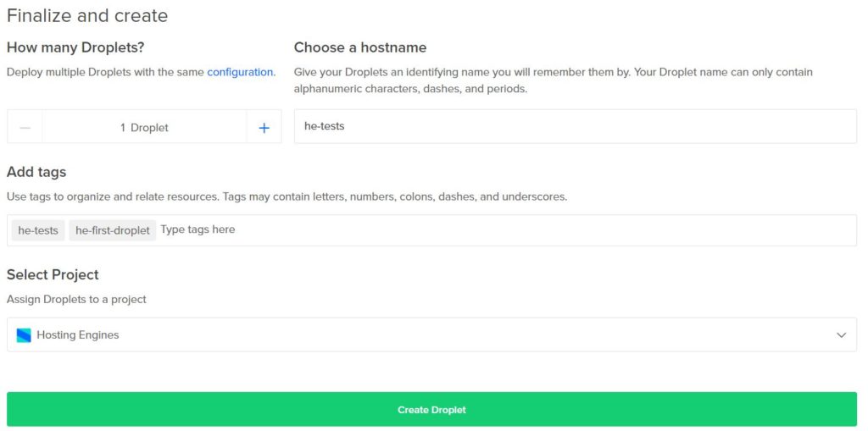Click the plus icon to add a Droplet
This screenshot has height=431, width=868.
click(264, 128)
